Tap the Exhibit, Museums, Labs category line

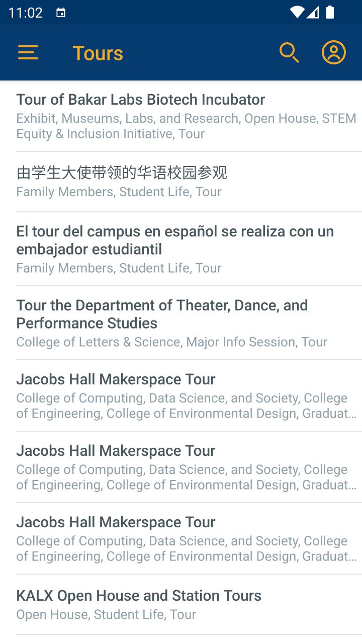(186, 126)
